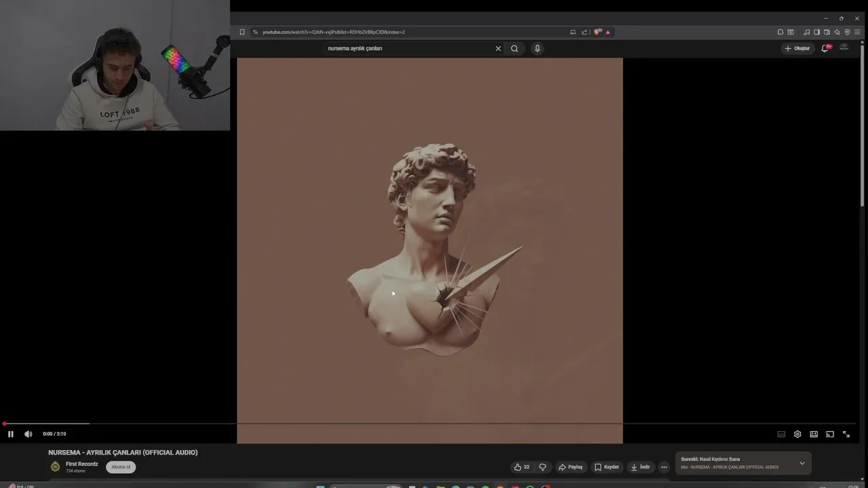Image resolution: width=868 pixels, height=488 pixels.
Task: Open the browser media control note icon
Action: [806, 32]
